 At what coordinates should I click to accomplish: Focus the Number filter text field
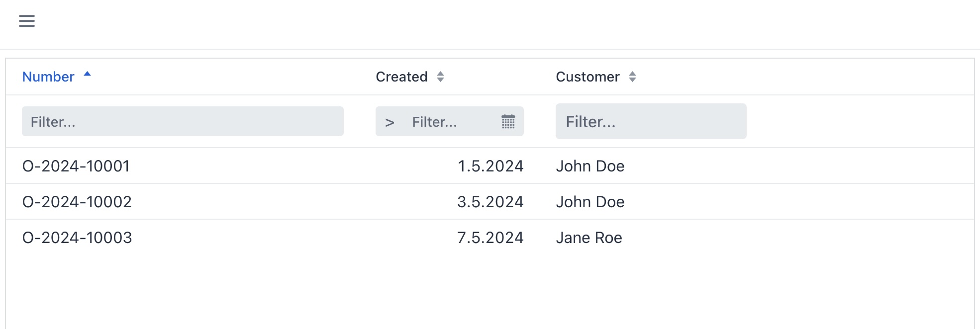(183, 122)
